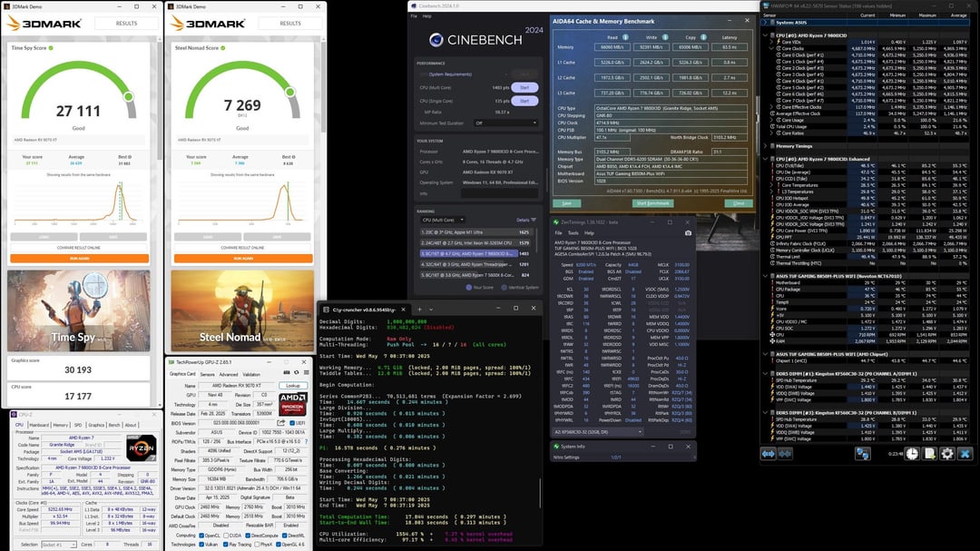Viewport: 980px width, 551px height.
Task: Collapse the DDR5 DIMM [#1] Kingston group
Action: [766, 373]
